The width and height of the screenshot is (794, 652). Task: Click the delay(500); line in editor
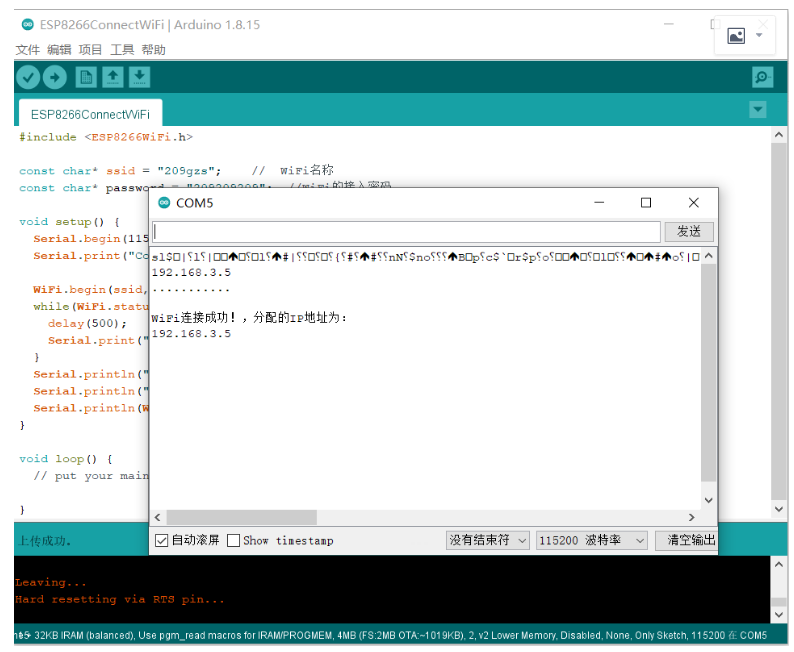[x=87, y=323]
